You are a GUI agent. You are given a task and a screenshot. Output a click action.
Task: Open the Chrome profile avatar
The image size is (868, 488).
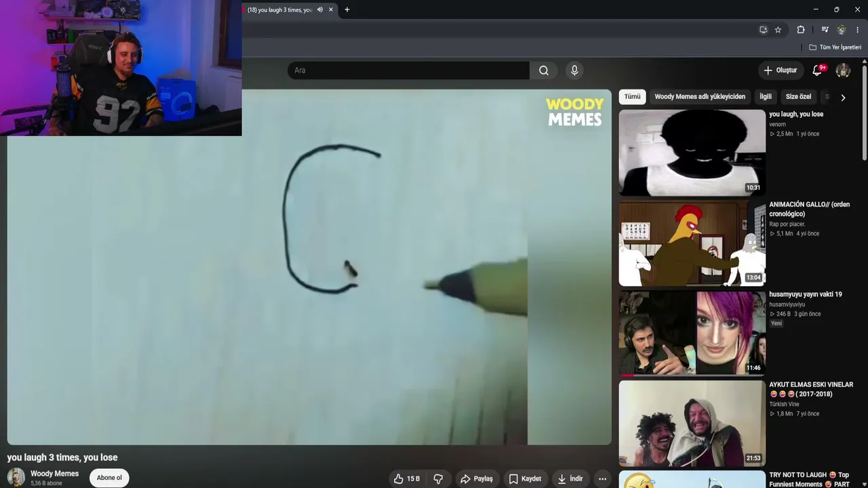pos(842,30)
